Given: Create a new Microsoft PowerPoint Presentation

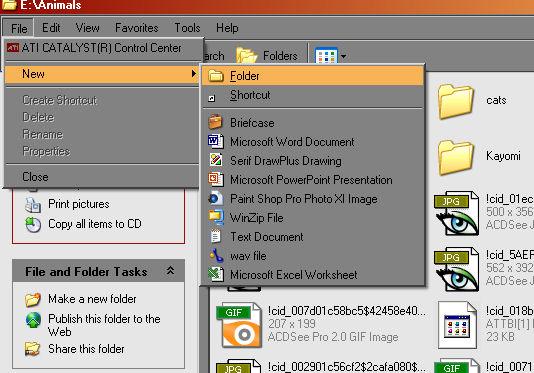Looking at the screenshot, I should click(312, 180).
